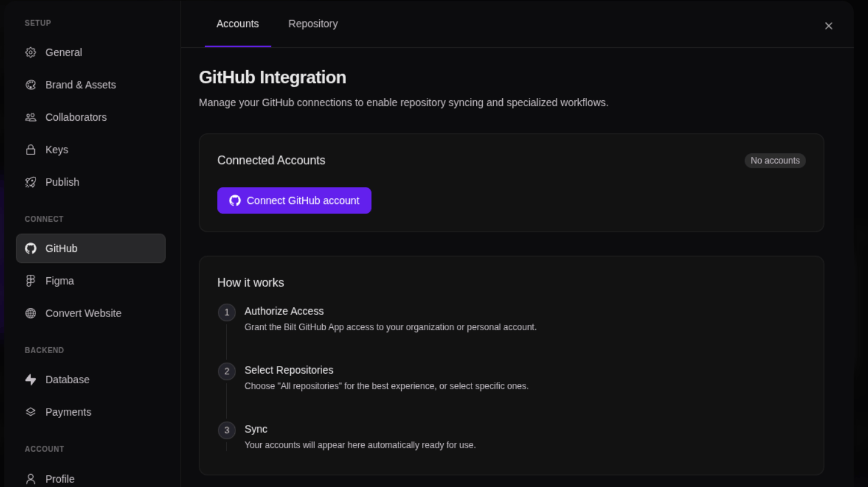868x487 pixels.
Task: Click the Payments layers icon
Action: (x=31, y=412)
